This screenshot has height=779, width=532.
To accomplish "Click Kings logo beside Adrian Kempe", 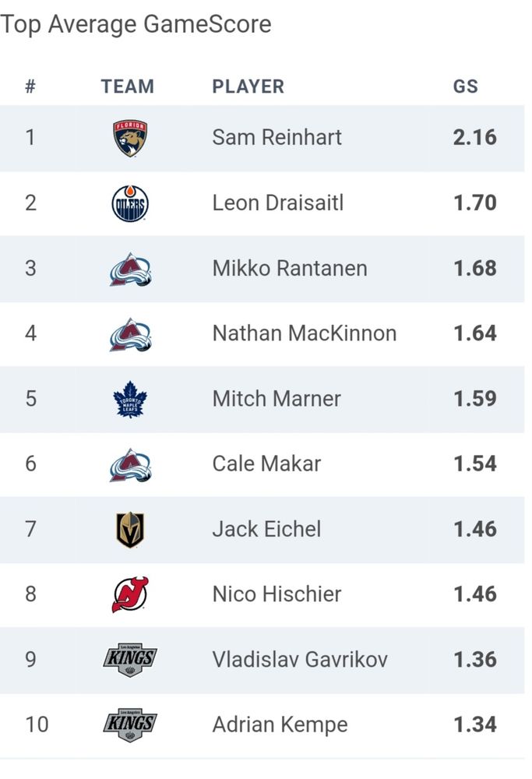I will tap(130, 724).
